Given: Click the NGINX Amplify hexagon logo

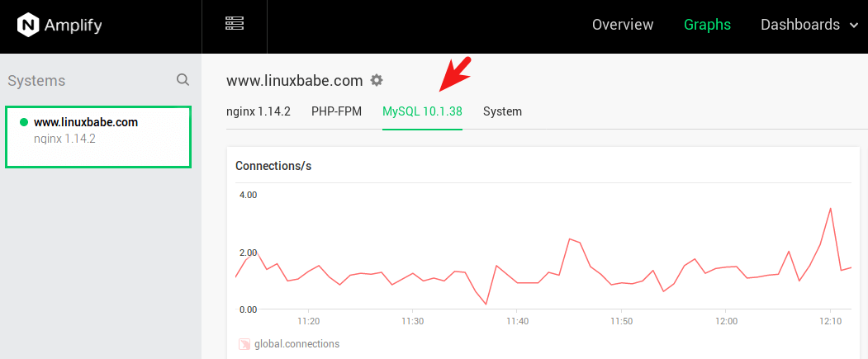Looking at the screenshot, I should click(29, 25).
